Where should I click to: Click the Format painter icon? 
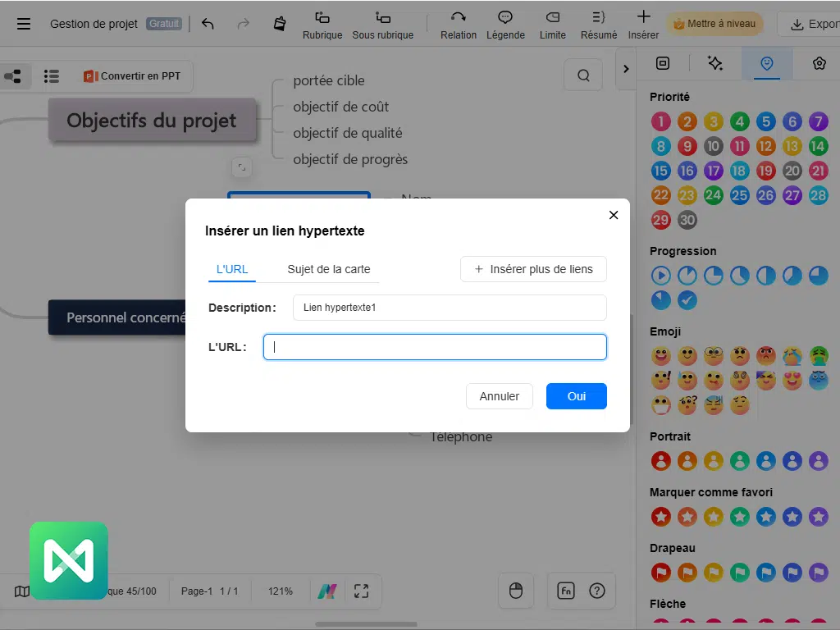[280, 24]
